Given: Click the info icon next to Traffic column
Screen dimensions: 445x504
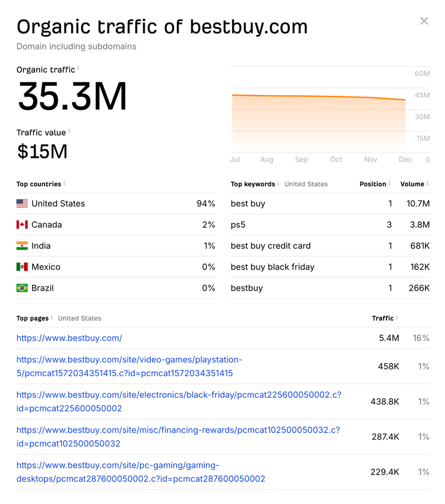Looking at the screenshot, I should pyautogui.click(x=397, y=318).
